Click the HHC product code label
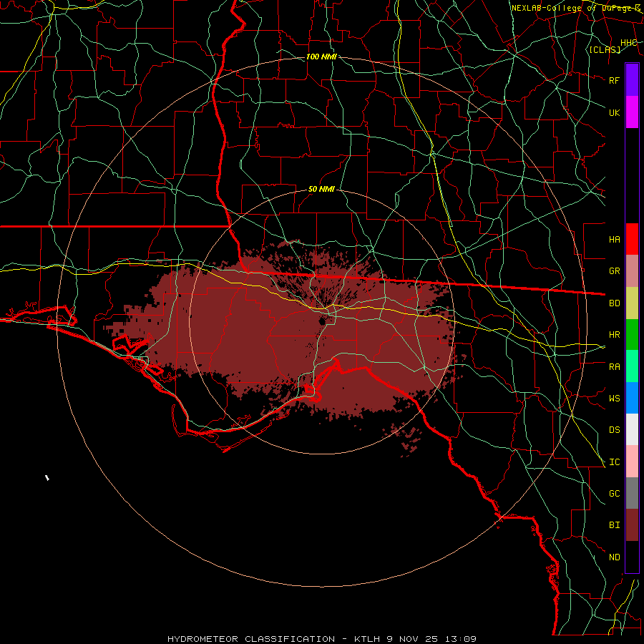Viewport: 644px width, 644px height. pyautogui.click(x=628, y=43)
